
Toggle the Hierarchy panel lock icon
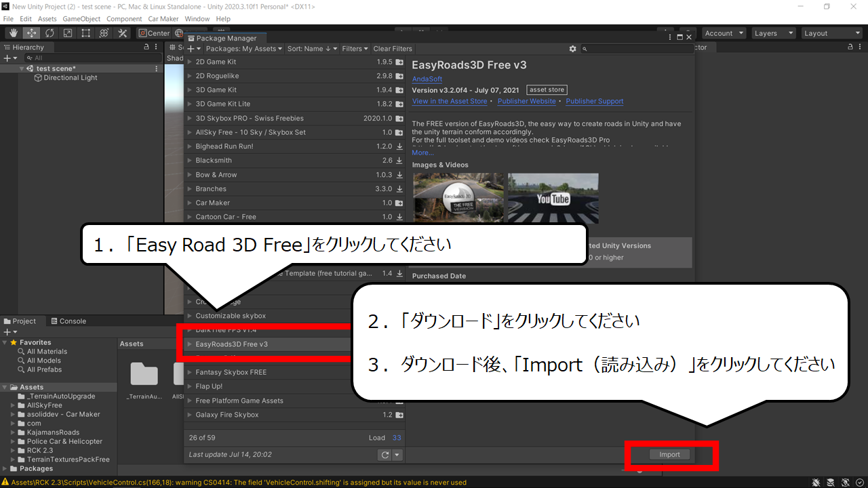(x=146, y=47)
